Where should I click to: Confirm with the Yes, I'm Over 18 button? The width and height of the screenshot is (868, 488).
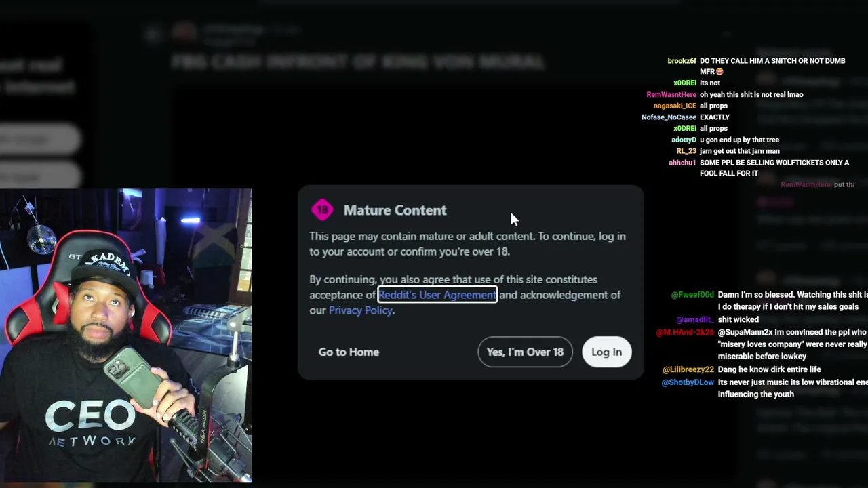tap(525, 352)
